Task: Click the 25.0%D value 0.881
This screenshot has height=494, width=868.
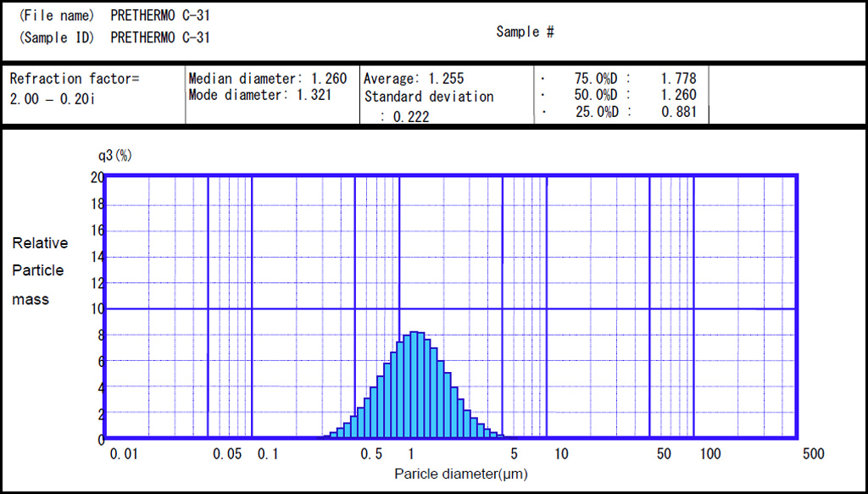Action: 678,111
